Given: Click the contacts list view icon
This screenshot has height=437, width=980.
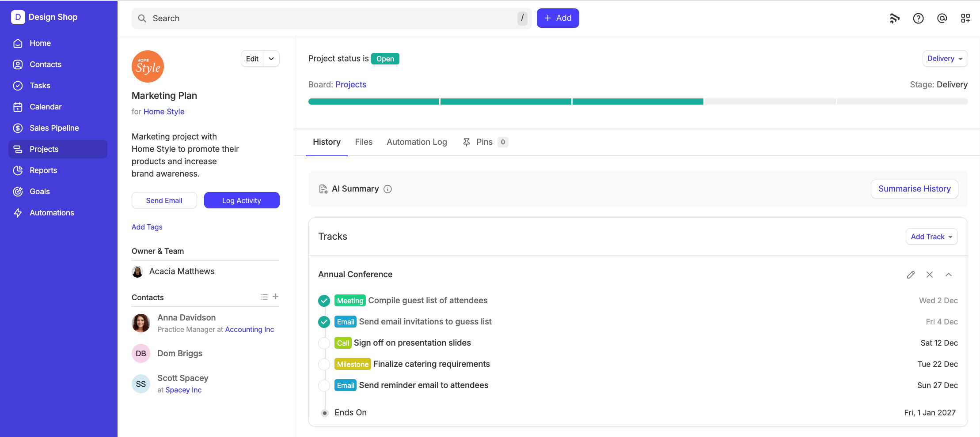Looking at the screenshot, I should [264, 297].
